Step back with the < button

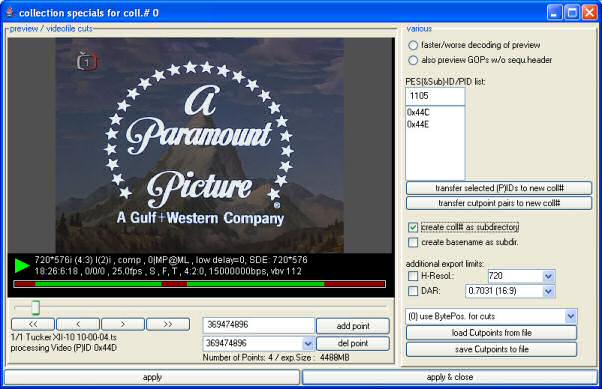78,324
